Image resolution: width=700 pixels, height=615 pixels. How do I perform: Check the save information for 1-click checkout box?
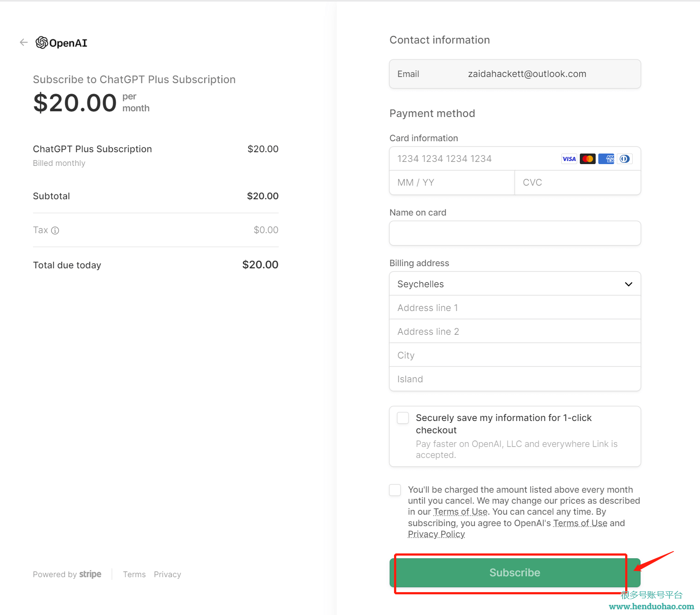[x=403, y=418]
